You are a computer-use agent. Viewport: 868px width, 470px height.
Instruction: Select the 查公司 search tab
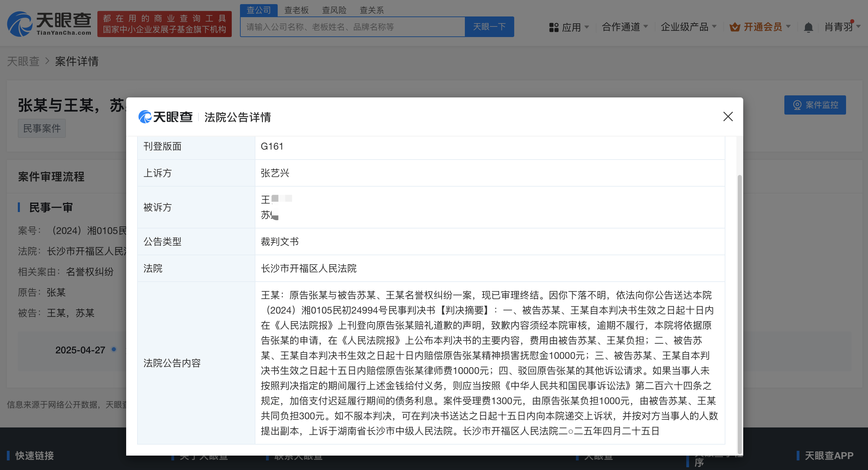tap(258, 10)
